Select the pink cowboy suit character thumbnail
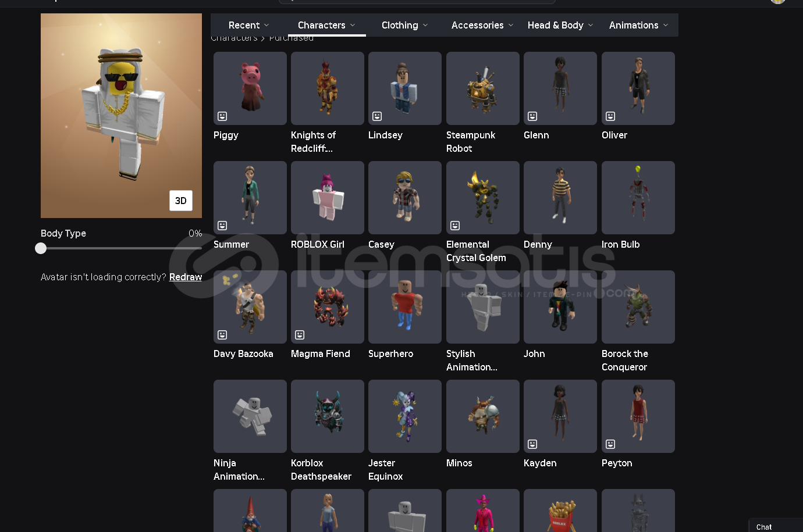 pyautogui.click(x=483, y=510)
